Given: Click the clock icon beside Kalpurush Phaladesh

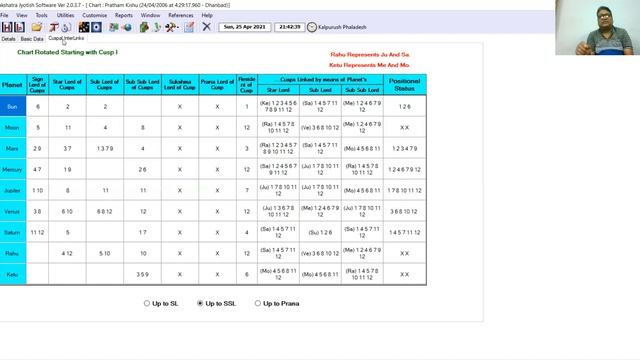Looking at the screenshot, I should [x=312, y=27].
